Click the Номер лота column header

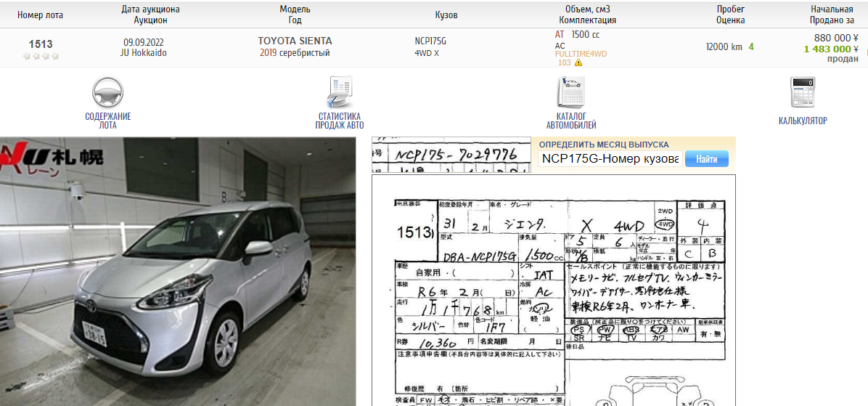tap(41, 15)
